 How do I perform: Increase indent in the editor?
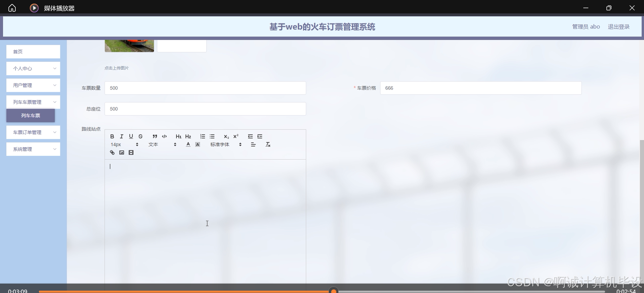[x=260, y=136]
